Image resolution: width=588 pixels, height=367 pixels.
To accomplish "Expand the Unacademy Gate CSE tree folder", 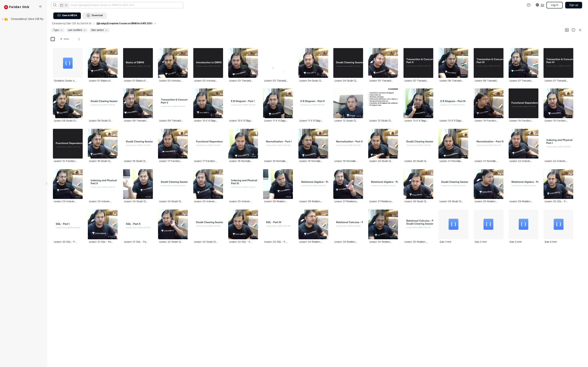I will (3, 19).
